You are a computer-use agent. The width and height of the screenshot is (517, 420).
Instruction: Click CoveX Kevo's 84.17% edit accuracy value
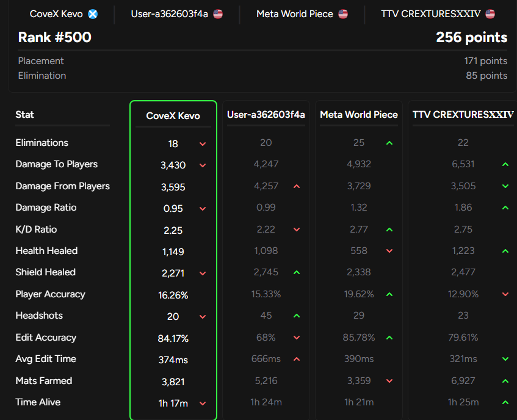pyautogui.click(x=173, y=339)
